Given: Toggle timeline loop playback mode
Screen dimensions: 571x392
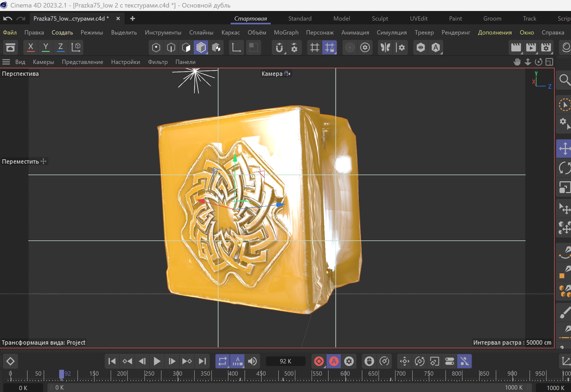Looking at the screenshot, I should click(222, 361).
